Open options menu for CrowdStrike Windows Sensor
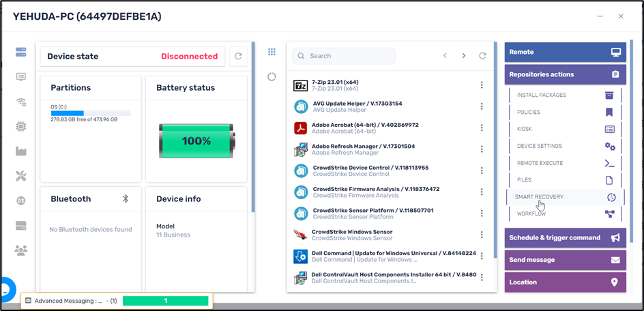This screenshot has height=311, width=644. [x=482, y=235]
